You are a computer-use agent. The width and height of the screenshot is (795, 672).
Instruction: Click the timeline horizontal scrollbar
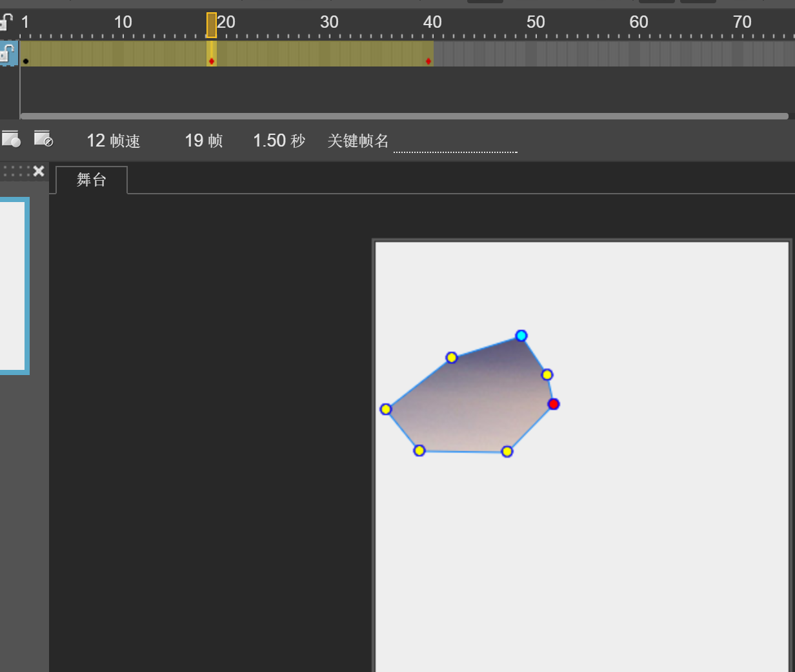tap(404, 116)
